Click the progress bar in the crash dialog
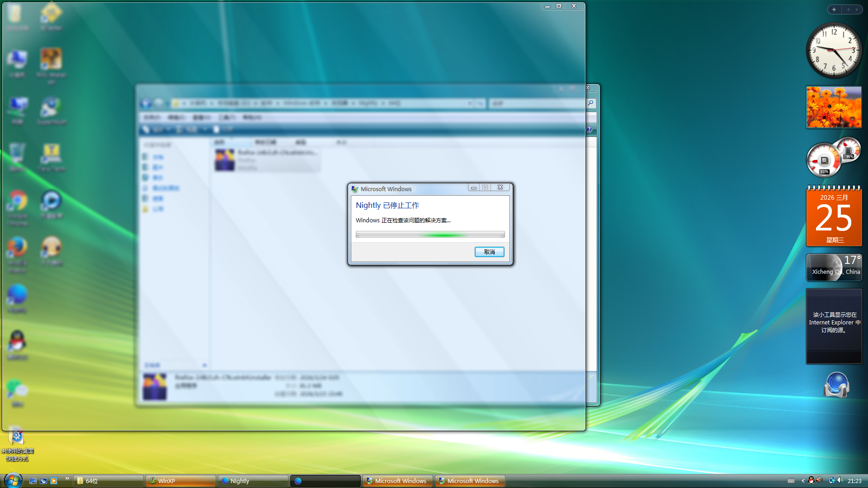 430,235
